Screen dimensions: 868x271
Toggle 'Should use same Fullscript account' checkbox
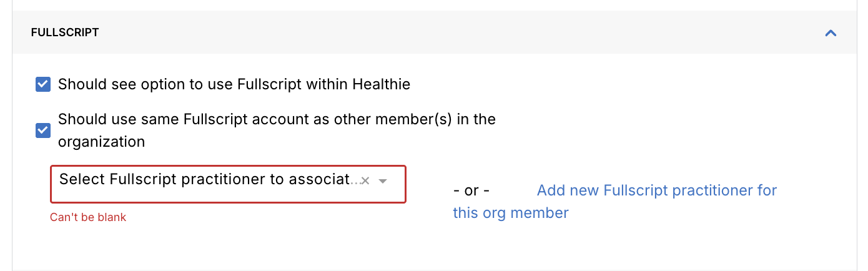43,131
